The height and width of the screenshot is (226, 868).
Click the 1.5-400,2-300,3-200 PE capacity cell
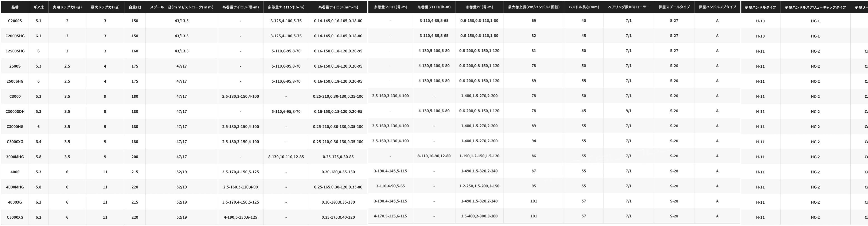479,216
